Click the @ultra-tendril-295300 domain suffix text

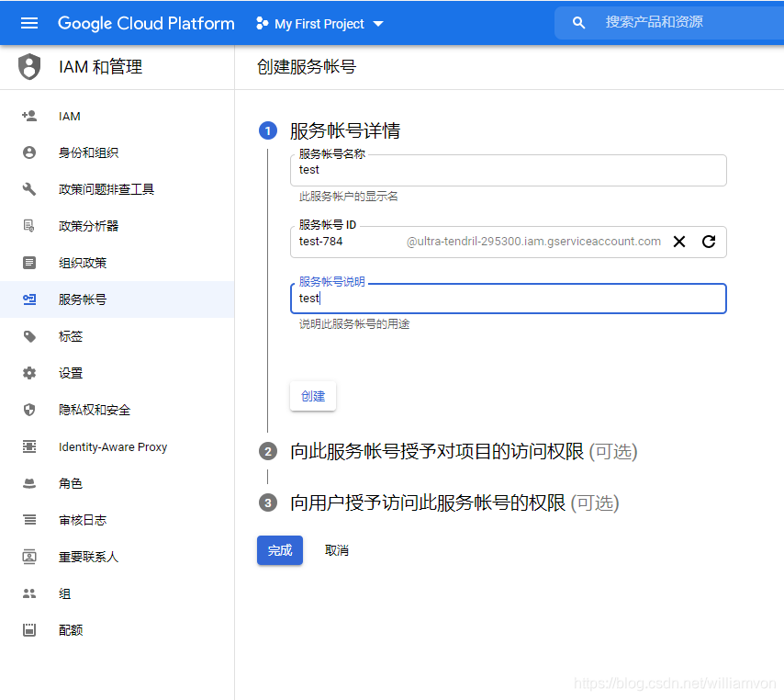coord(533,242)
